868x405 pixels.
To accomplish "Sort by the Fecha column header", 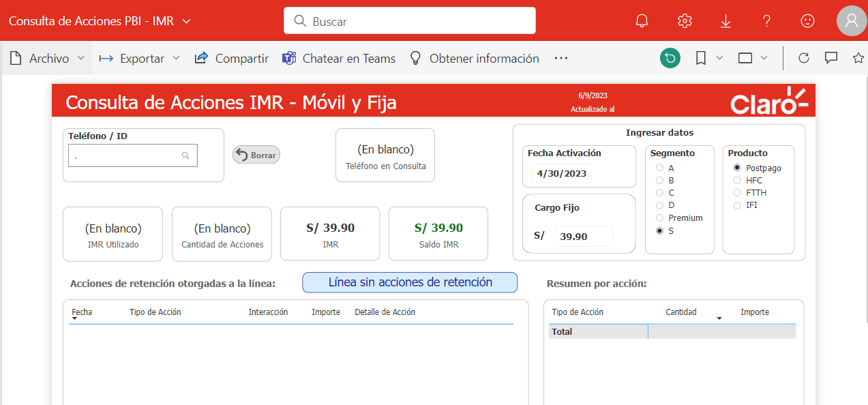I will 82,312.
